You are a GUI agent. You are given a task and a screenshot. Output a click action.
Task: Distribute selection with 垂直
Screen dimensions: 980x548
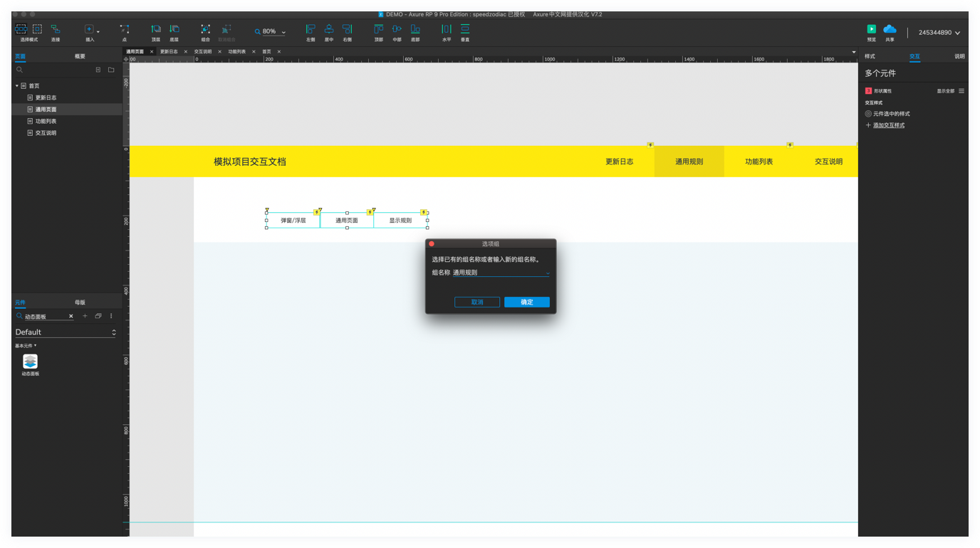point(465,32)
